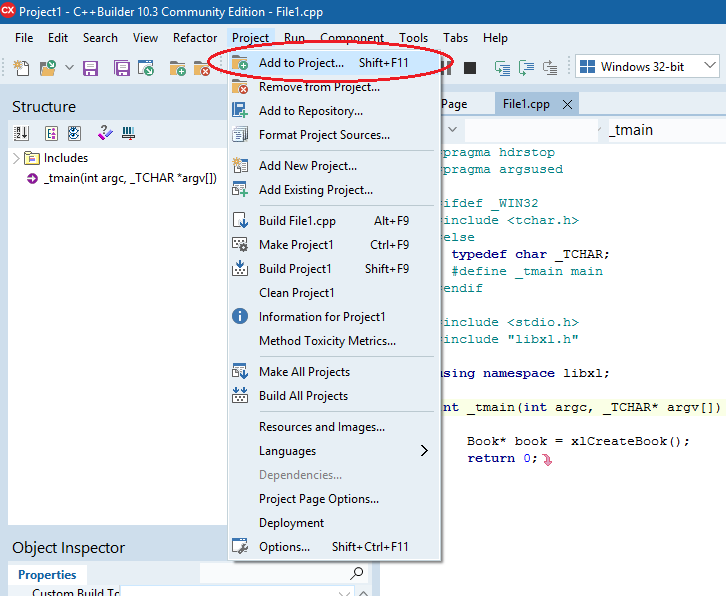Click the third Structure toolbar icon
This screenshot has width=726, height=596.
pos(74,133)
